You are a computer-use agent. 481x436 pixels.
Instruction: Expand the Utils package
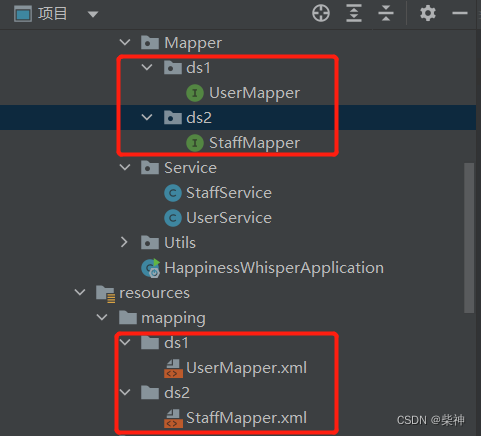[x=124, y=242]
